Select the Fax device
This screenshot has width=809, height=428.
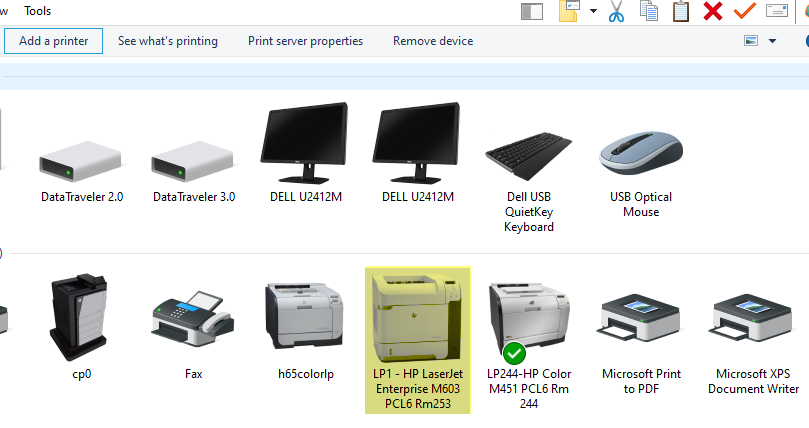pos(193,335)
